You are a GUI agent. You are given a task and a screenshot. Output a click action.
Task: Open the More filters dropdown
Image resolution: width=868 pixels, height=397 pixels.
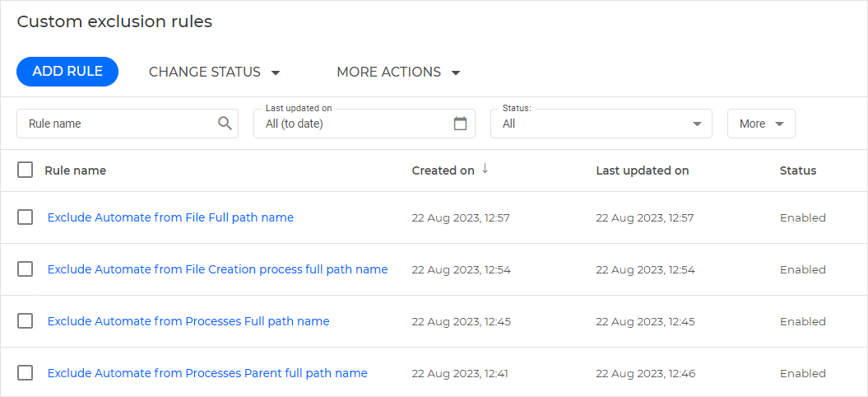761,124
